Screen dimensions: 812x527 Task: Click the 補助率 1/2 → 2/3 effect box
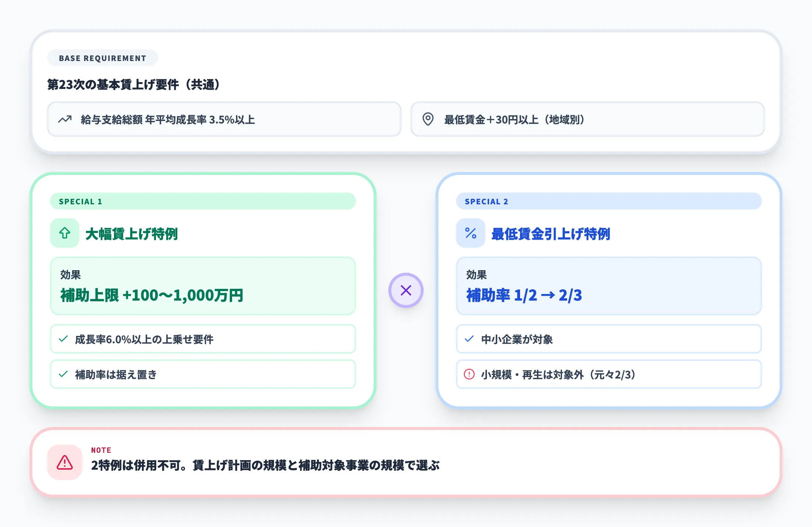[x=608, y=286]
